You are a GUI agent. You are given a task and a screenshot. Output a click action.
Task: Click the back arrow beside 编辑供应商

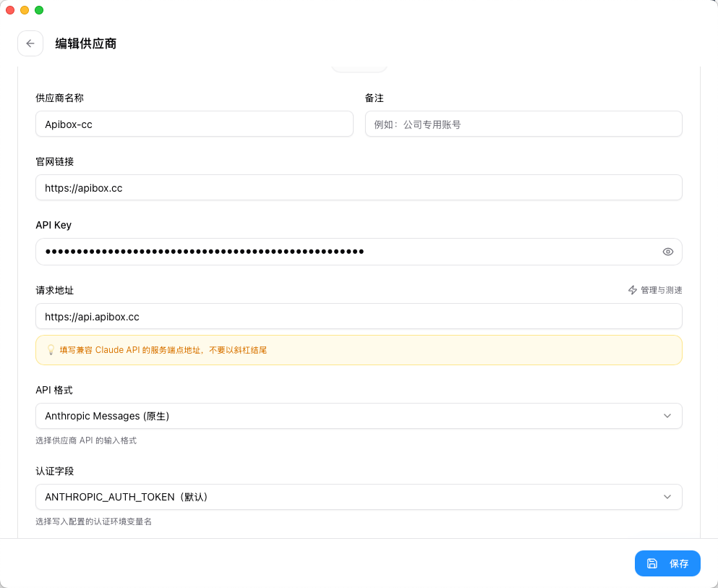(x=30, y=43)
